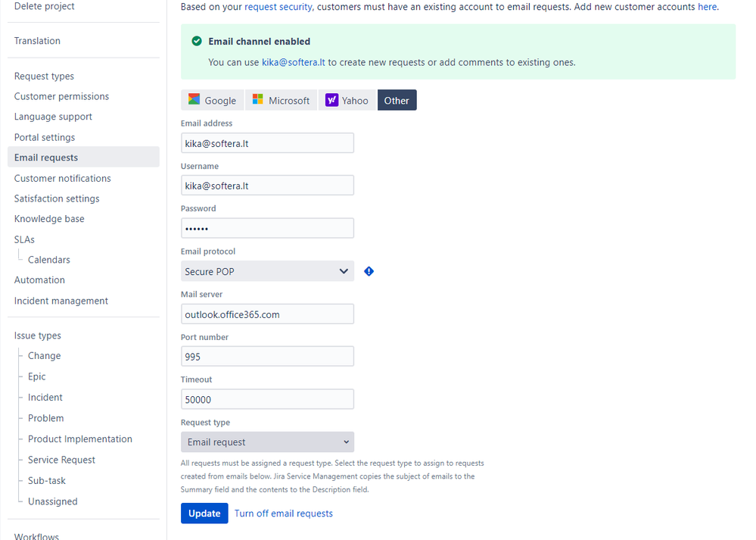
Task: Open Customer permissions in sidebar
Action: (x=62, y=96)
